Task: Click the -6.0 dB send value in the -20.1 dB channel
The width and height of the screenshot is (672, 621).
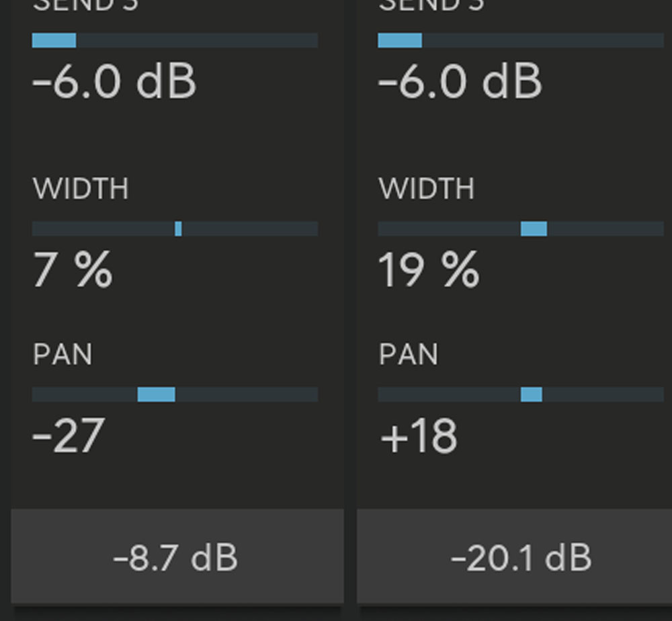Action: (460, 82)
